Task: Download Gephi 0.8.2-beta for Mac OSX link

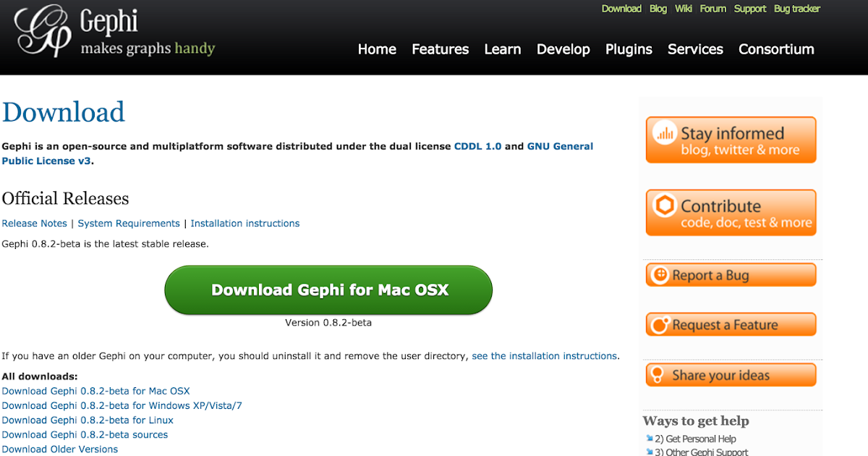Action: [x=95, y=391]
